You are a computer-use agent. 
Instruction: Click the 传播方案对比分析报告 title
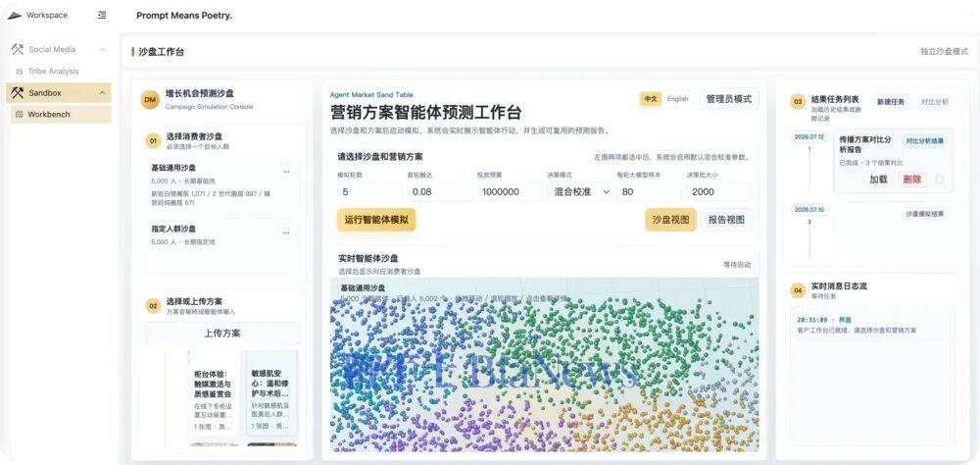point(865,144)
